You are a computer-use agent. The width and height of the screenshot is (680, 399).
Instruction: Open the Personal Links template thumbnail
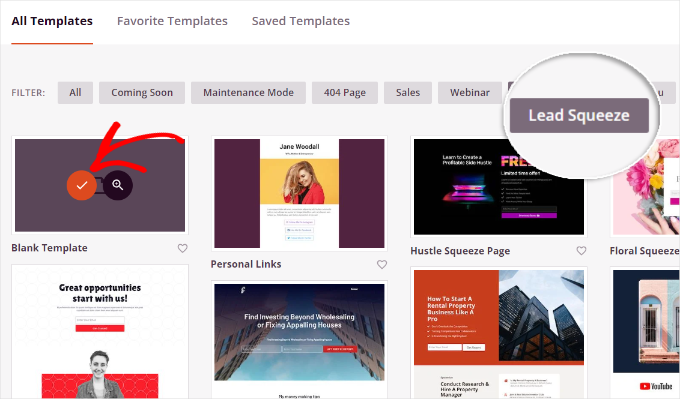(299, 193)
